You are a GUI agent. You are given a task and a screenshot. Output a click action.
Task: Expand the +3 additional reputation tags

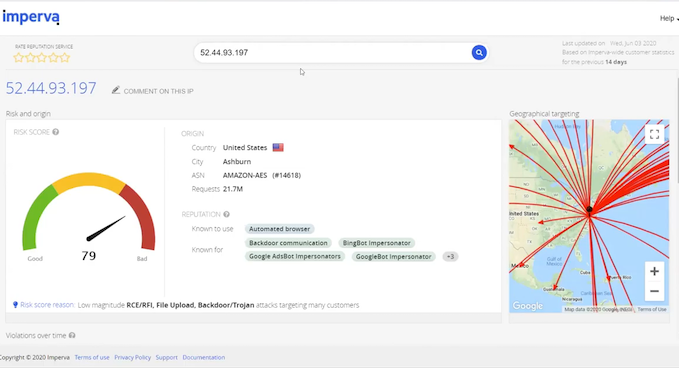click(x=450, y=257)
